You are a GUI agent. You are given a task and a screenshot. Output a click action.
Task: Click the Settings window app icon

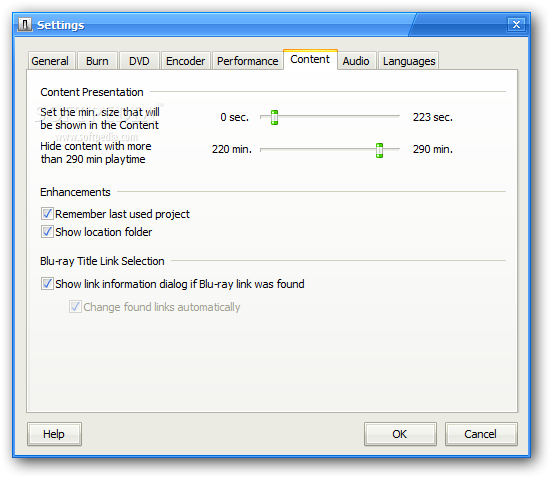(x=25, y=25)
